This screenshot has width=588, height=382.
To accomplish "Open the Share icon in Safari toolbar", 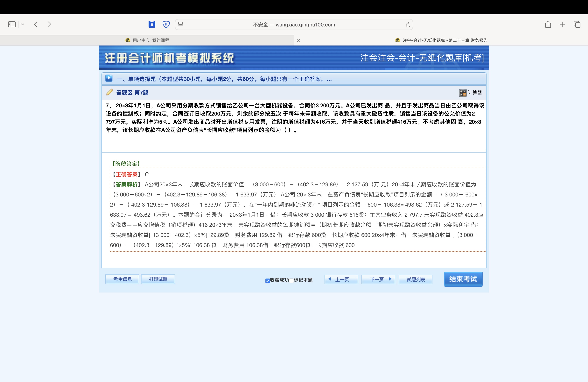I will [548, 24].
